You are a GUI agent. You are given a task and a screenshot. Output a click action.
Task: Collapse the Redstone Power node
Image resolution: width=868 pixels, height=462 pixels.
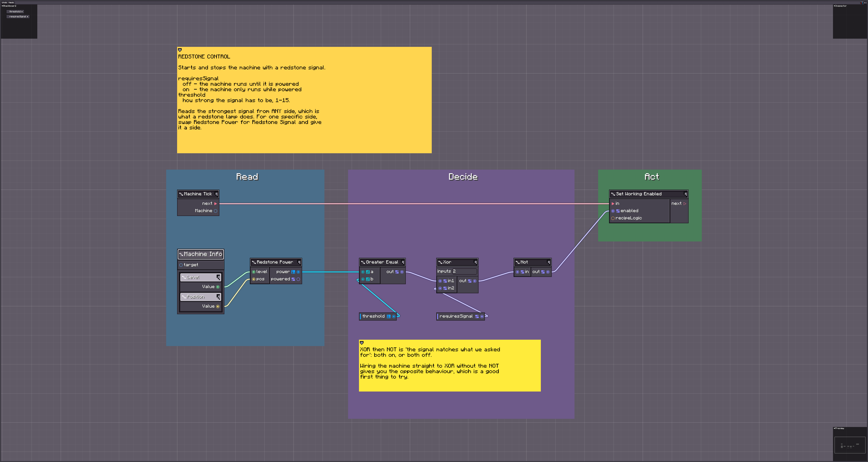[299, 262]
